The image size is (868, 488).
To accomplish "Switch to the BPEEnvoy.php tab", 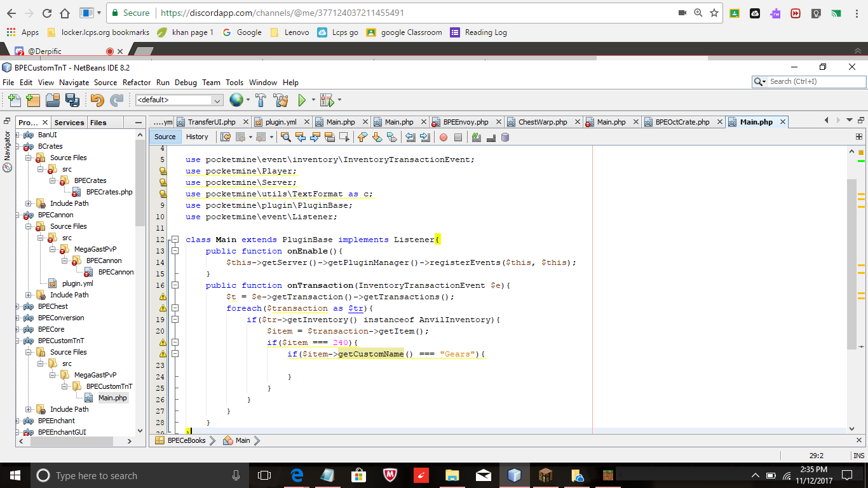I will [466, 122].
